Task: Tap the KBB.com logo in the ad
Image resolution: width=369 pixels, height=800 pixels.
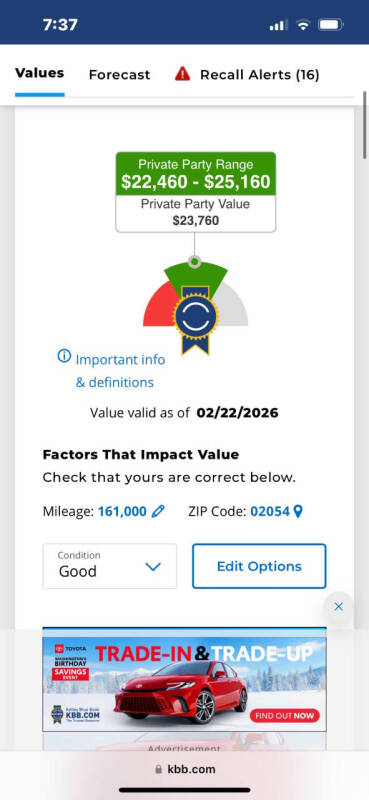Action: [x=75, y=713]
